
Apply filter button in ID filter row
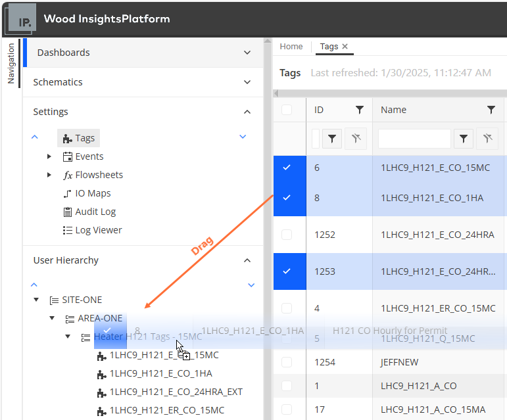pyautogui.click(x=332, y=139)
